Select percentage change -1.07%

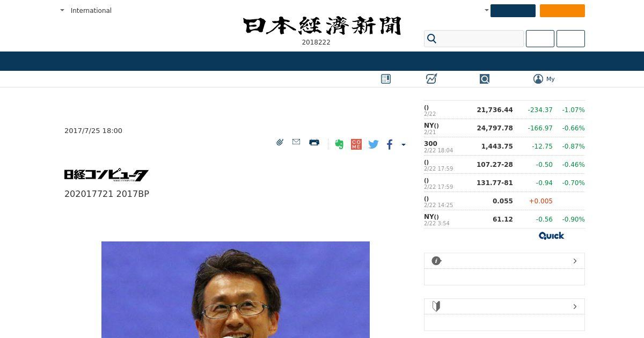pyautogui.click(x=573, y=110)
